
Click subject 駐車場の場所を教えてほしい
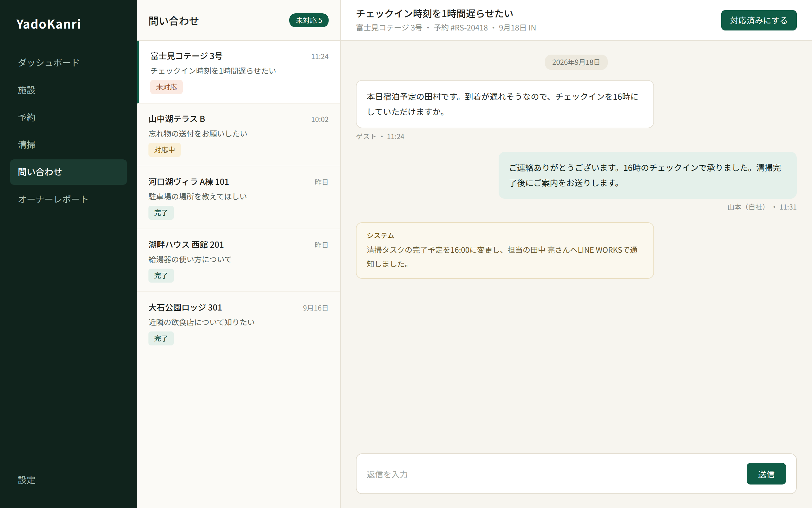pyautogui.click(x=198, y=197)
